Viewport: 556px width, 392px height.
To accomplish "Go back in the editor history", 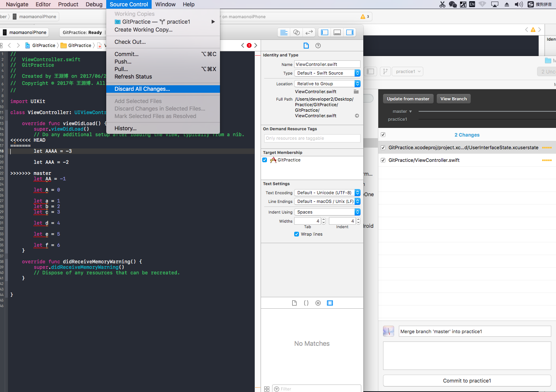I will click(10, 45).
